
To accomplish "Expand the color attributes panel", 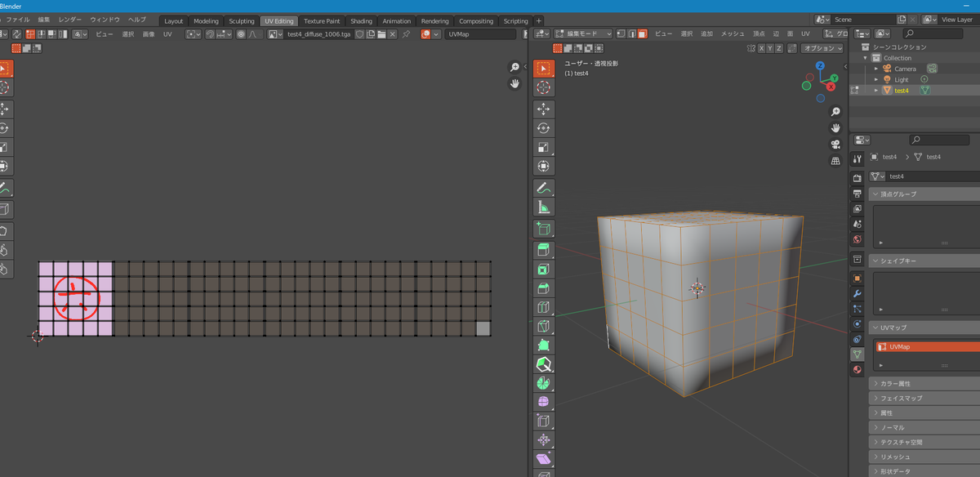I will click(876, 383).
